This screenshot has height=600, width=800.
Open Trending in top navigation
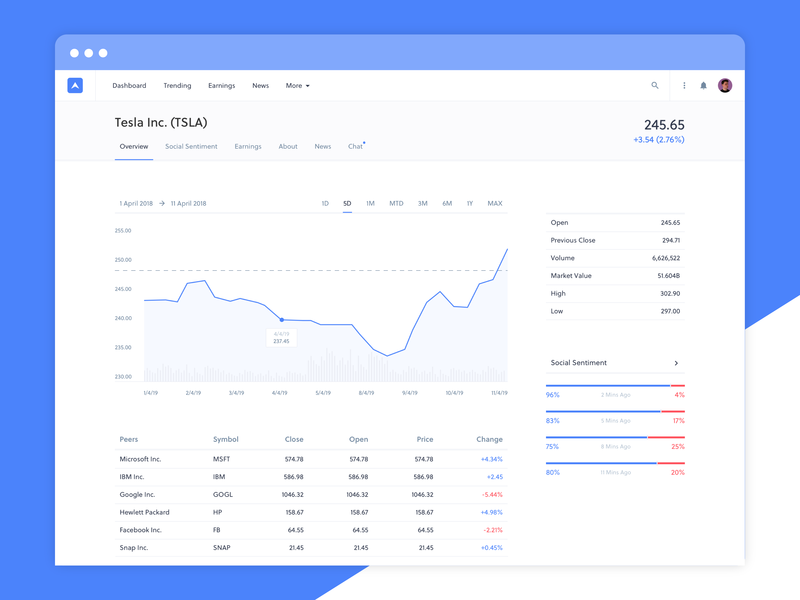click(x=177, y=86)
